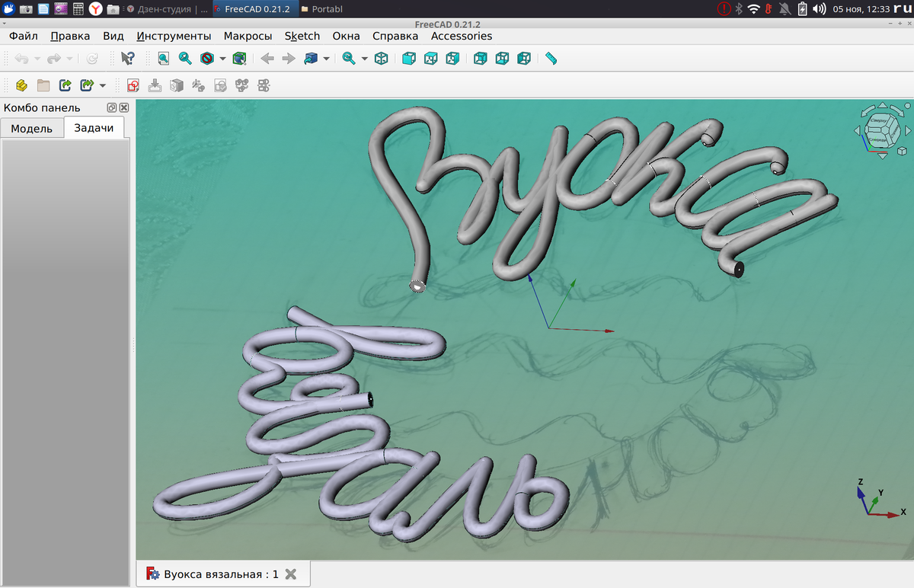Toggle floating of the Combo panel
914x588 pixels.
coord(112,107)
